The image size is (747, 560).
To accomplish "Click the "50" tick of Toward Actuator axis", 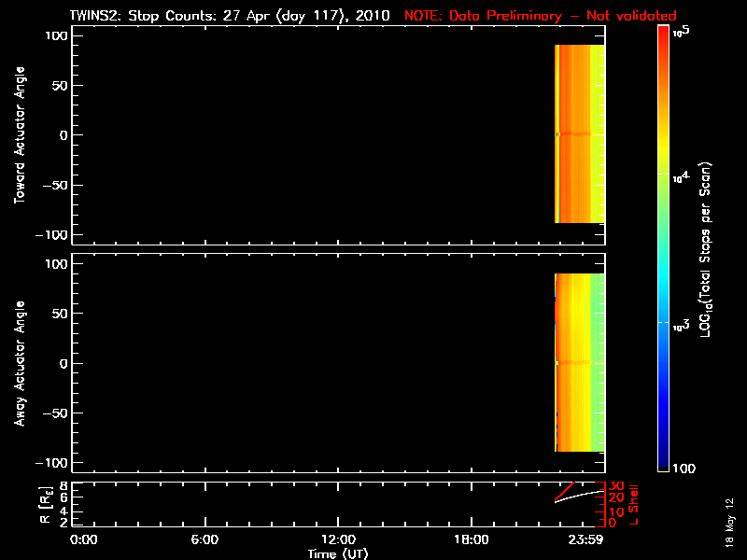I will (x=61, y=86).
